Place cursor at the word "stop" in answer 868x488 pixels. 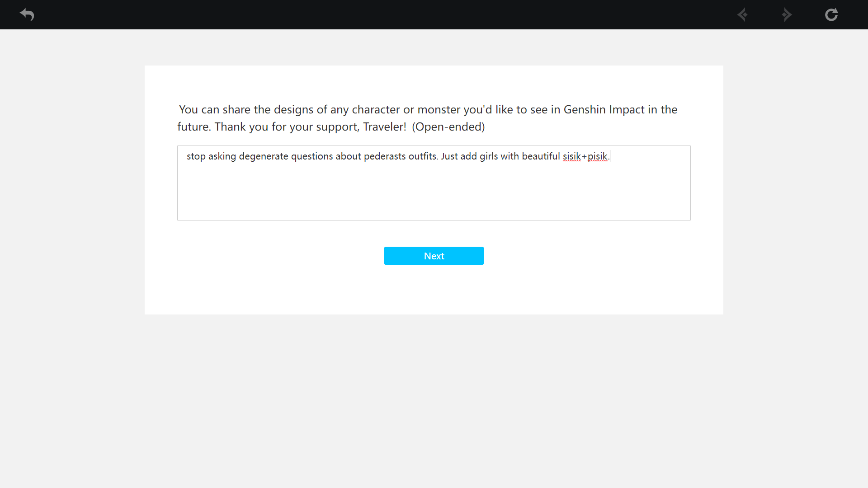[x=196, y=156]
